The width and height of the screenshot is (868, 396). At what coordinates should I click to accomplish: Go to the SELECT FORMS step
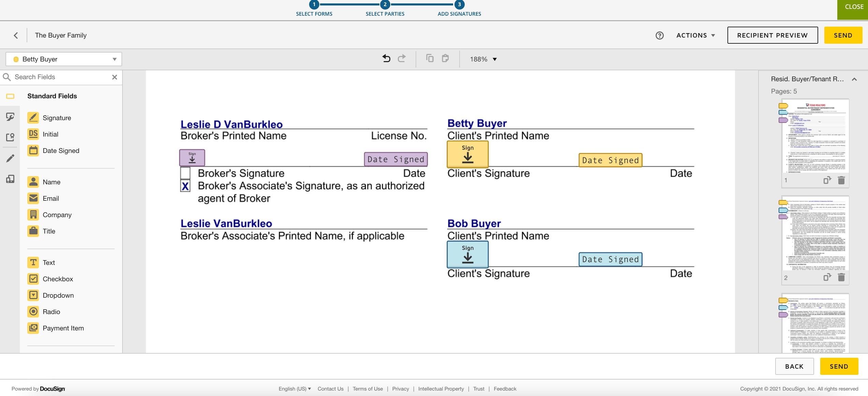tap(314, 9)
